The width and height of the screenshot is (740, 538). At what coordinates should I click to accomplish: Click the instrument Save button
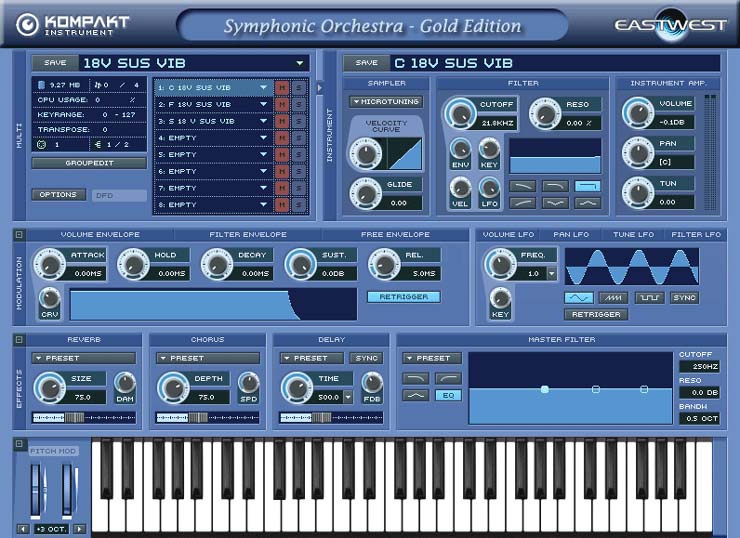coord(366,63)
